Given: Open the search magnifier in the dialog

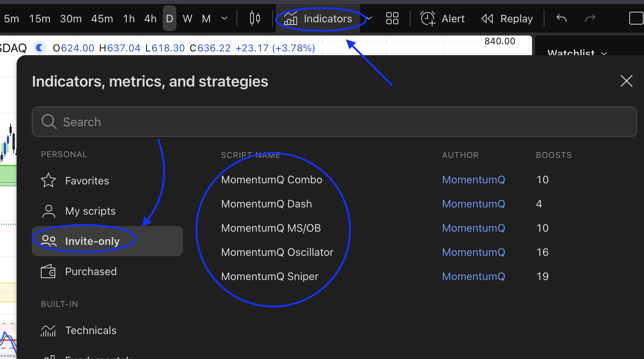Looking at the screenshot, I should point(48,122).
